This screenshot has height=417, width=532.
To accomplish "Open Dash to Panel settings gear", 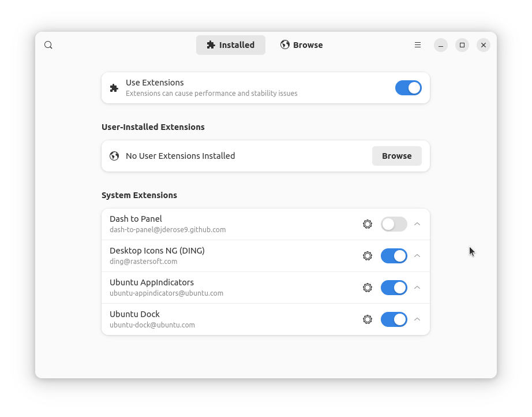I will coord(368,224).
